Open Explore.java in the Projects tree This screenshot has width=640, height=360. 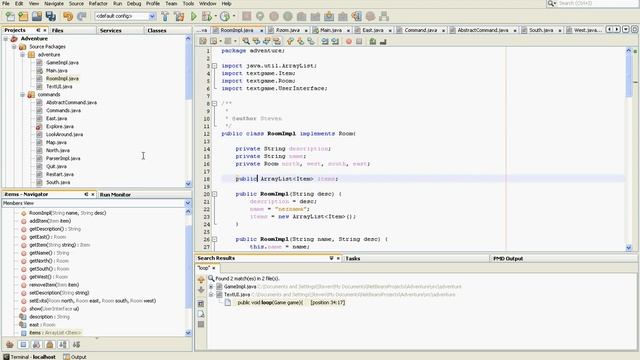click(x=60, y=127)
